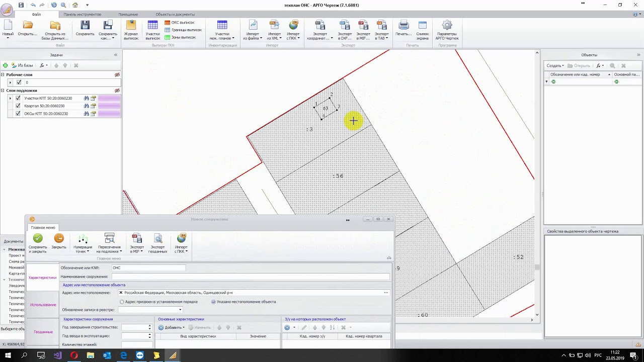Viewport: 644px width, 362px height.
Task: Collapse the Рабочие слои group
Action: [3, 75]
